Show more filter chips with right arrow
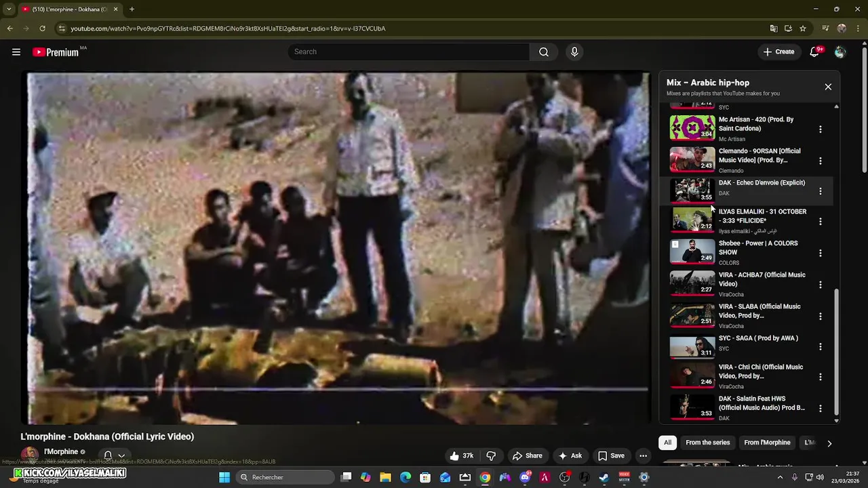868x488 pixels. tap(829, 443)
